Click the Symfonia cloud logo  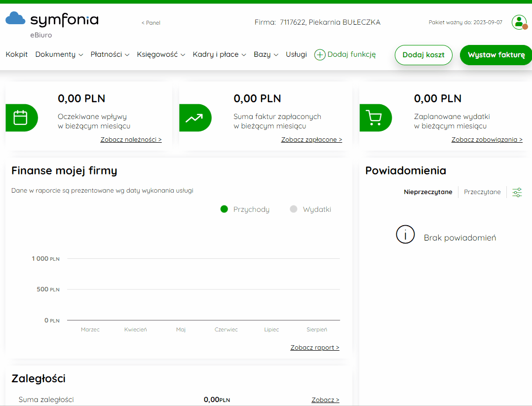point(15,18)
